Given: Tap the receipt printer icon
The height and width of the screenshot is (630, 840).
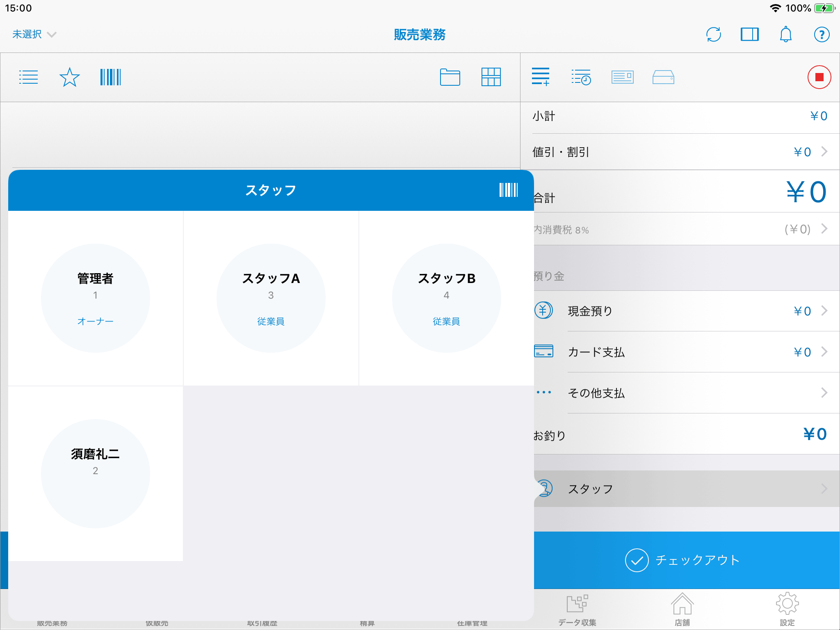Looking at the screenshot, I should 622,77.
